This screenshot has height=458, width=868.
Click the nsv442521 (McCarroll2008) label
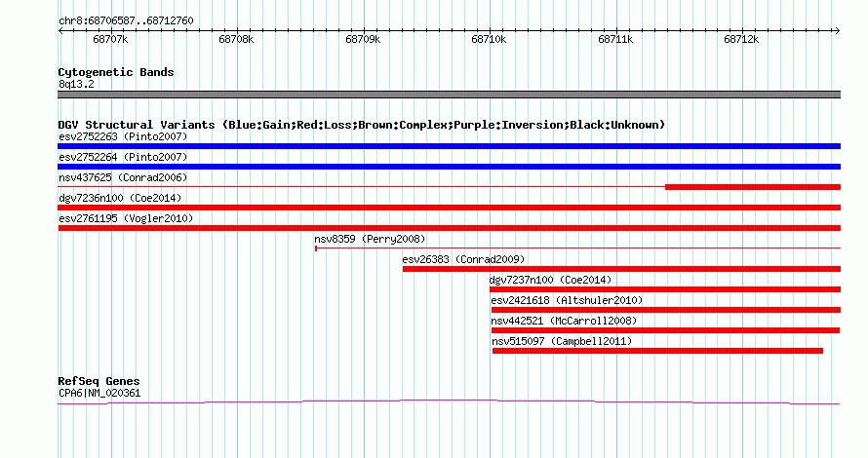[564, 321]
